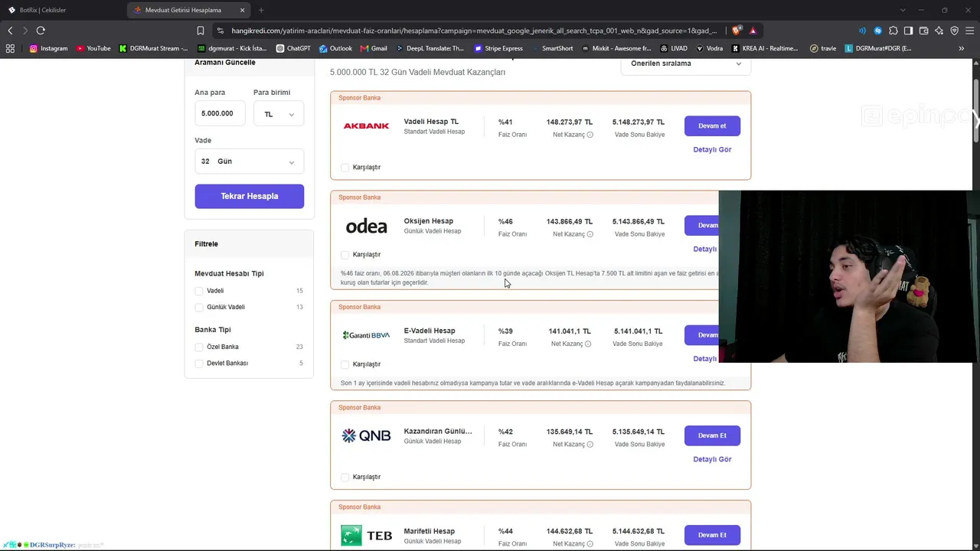Open the Shazam extension
Image resolution: width=980 pixels, height=551 pixels.
pos(878,31)
